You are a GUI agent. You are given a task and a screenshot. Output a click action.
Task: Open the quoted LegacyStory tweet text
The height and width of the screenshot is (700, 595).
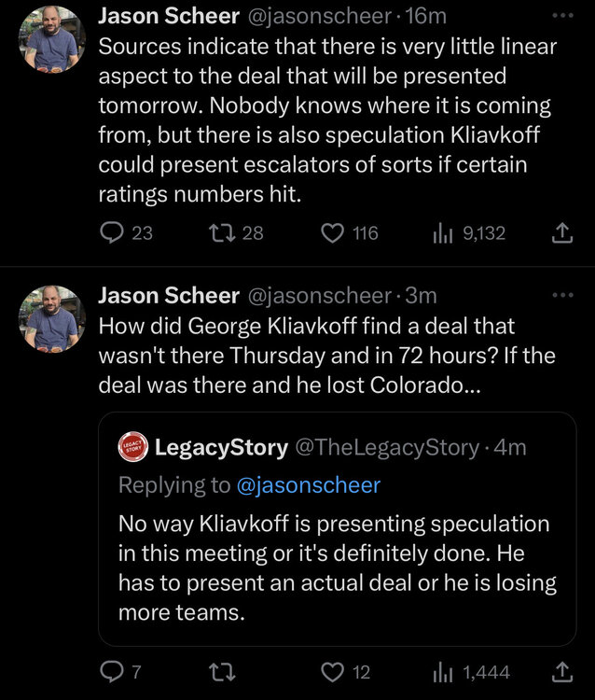click(336, 567)
